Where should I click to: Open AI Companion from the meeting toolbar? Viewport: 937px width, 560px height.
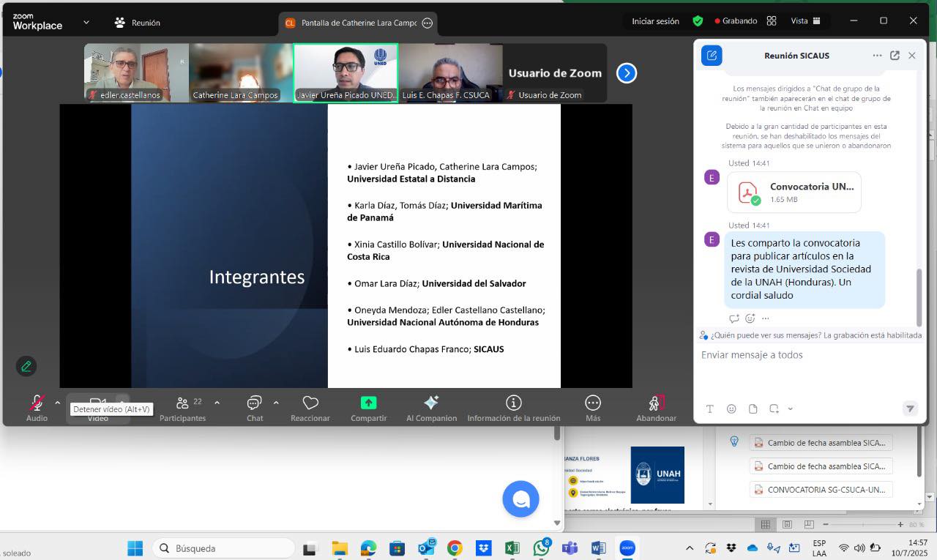431,403
